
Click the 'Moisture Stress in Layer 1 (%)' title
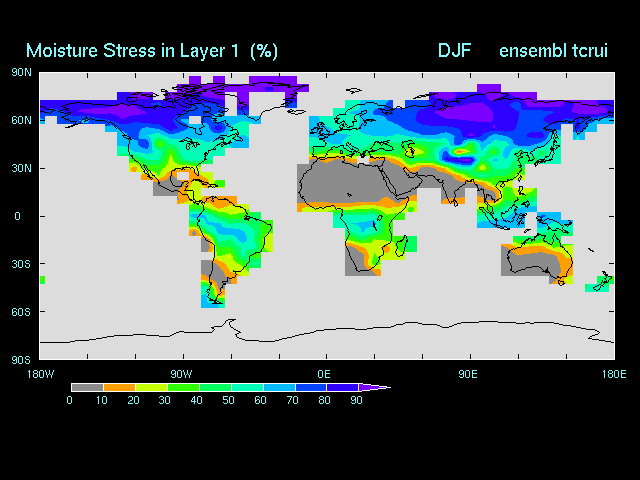[x=152, y=50]
